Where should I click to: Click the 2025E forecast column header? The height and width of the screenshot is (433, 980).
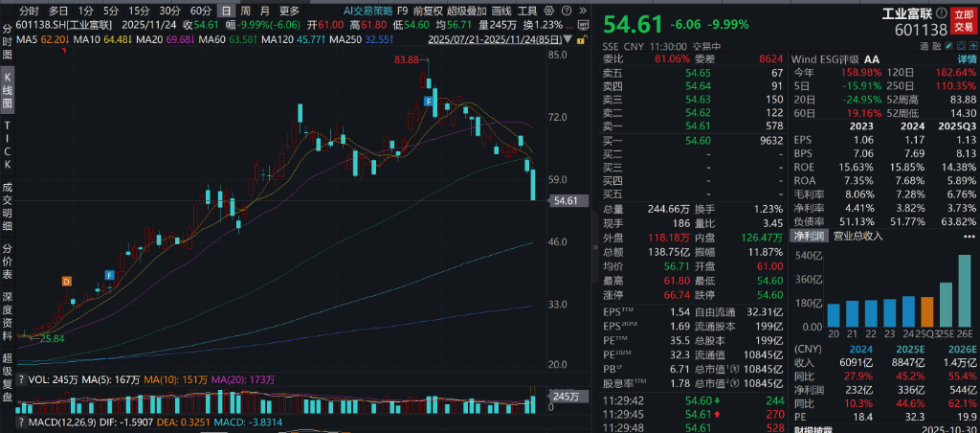912,349
